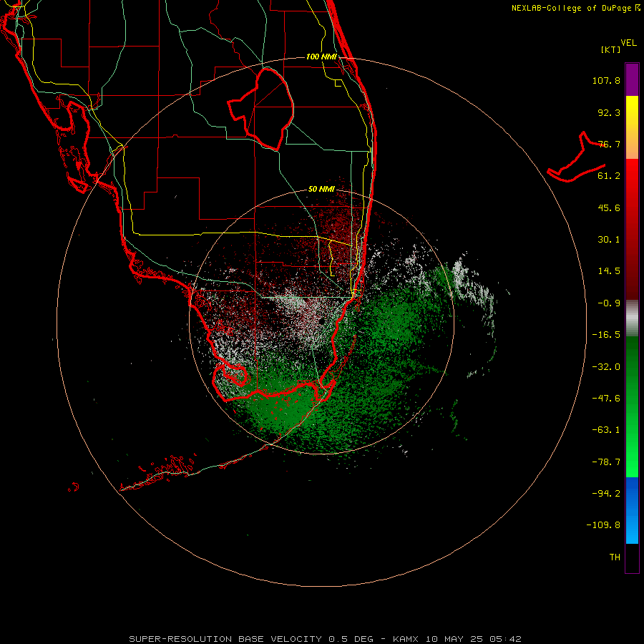644x644 pixels.
Task: Click the Lake Okeechobee outline on the map
Action: [x=262, y=109]
